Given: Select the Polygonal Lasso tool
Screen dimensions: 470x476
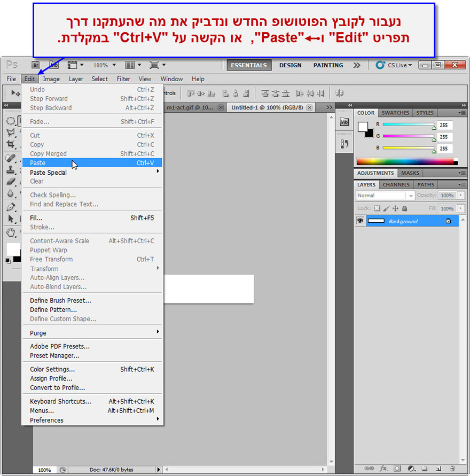Looking at the screenshot, I should pos(11,132).
